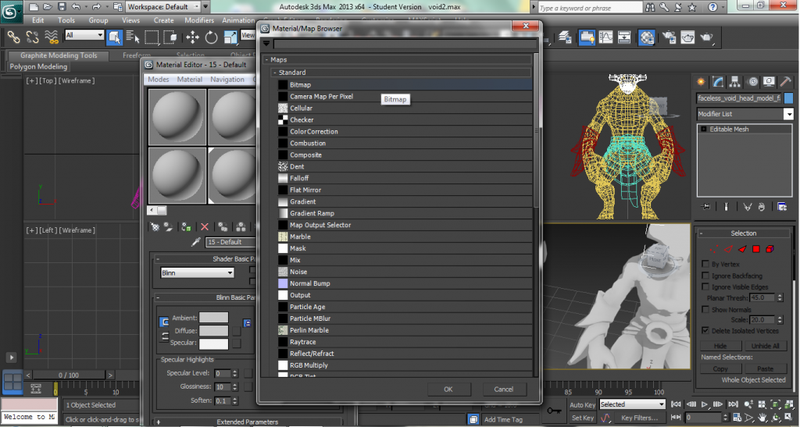800x427 pixels.
Task: Click the New Scene icon in title bar
Action: tap(34, 7)
